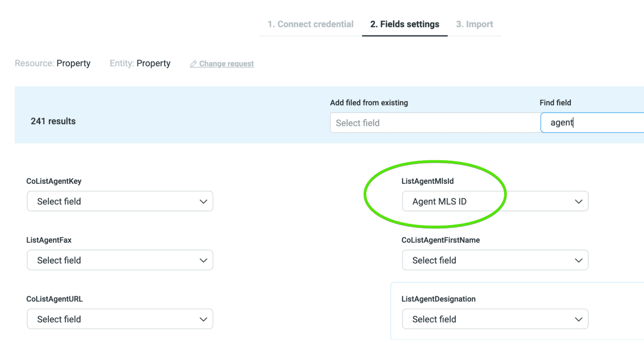Open the CoListAgentURL field selector

120,318
